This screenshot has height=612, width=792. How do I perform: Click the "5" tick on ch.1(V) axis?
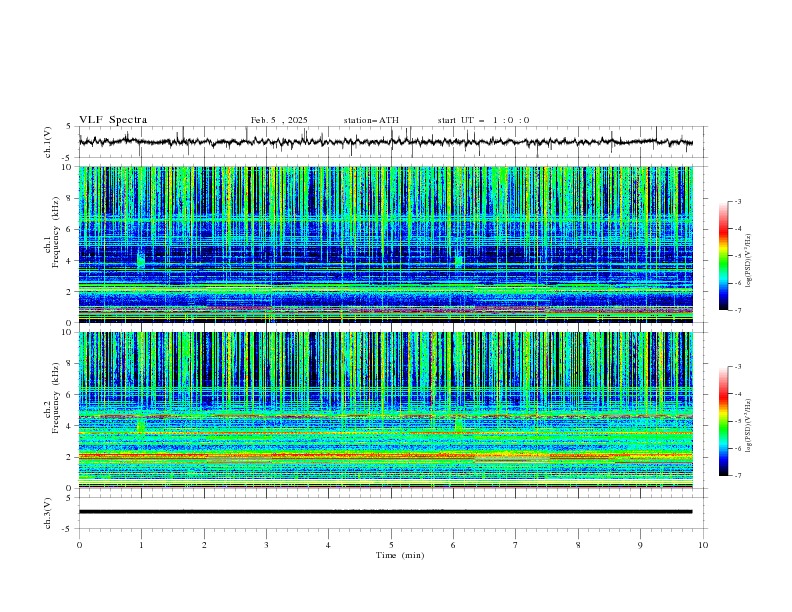(70, 126)
